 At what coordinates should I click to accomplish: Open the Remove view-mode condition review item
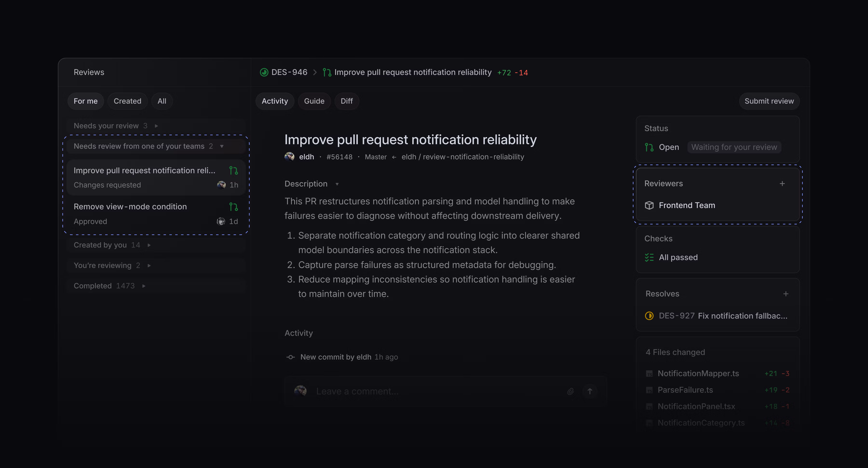point(156,214)
